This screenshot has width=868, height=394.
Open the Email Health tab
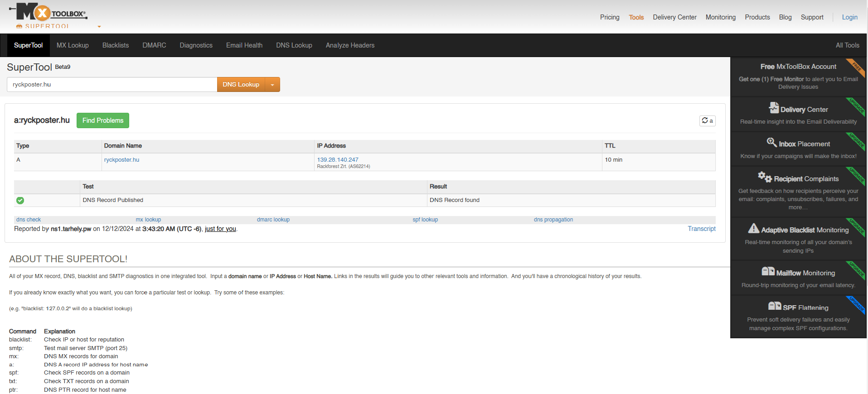point(244,45)
